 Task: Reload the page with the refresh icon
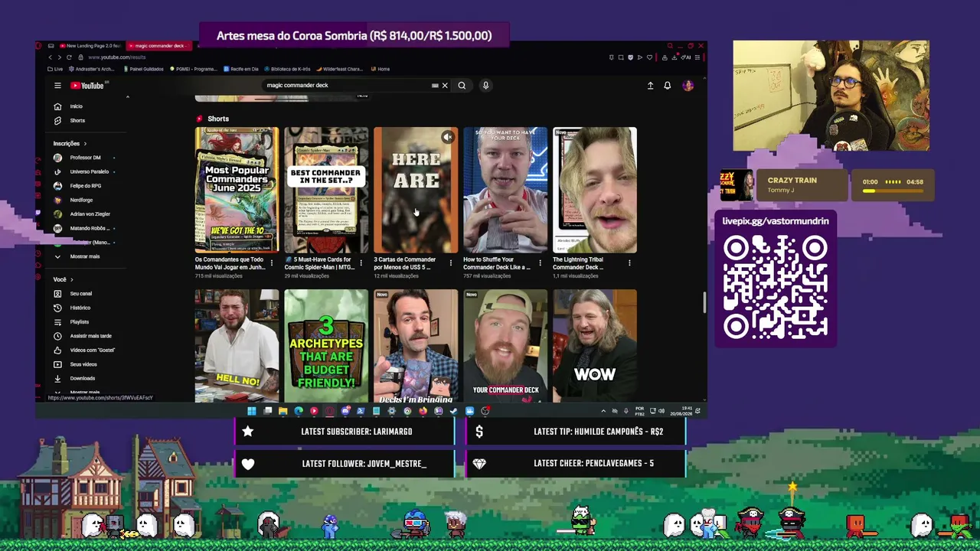coord(69,57)
